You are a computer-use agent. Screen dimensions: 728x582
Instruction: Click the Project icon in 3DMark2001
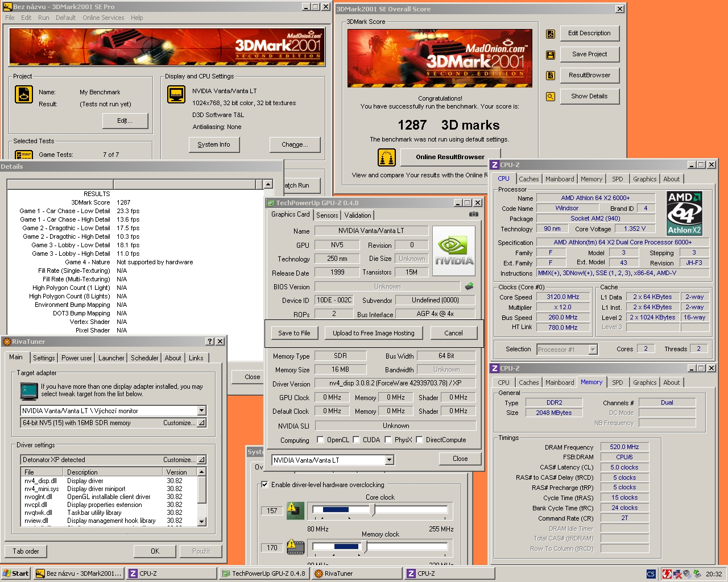tap(24, 94)
